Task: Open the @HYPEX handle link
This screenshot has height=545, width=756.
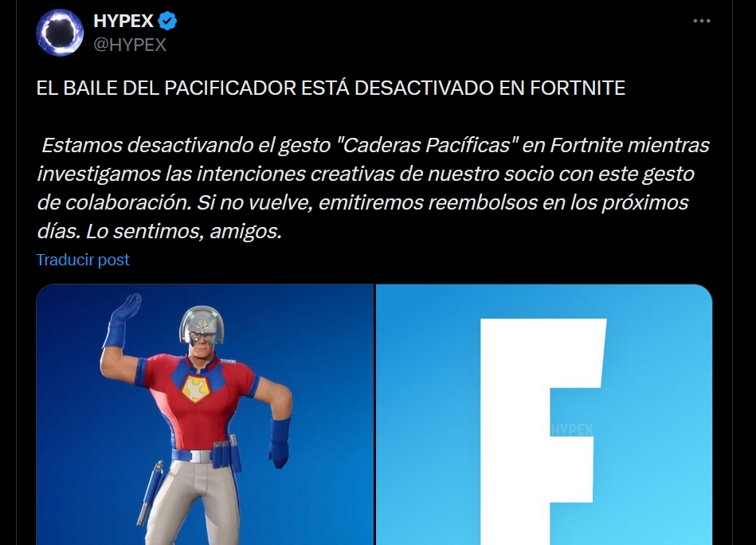Action: click(x=130, y=45)
